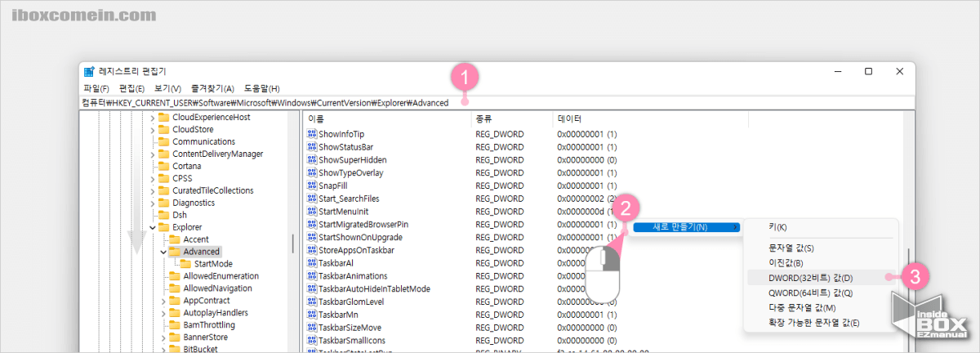Expand the Diagnostics tree node
The height and width of the screenshot is (353, 980).
[152, 203]
